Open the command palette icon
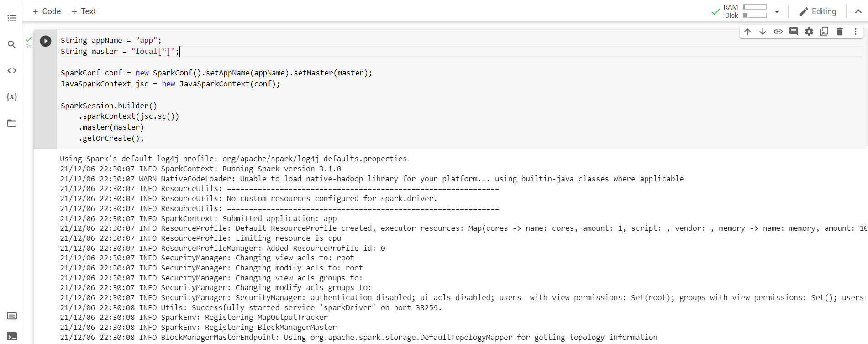Screen dimensions: 868x344 (12, 316)
